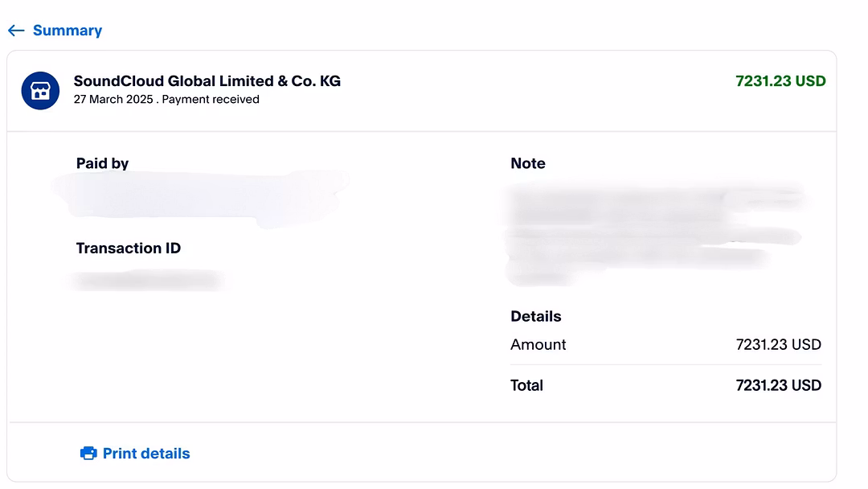Open the Print details link
The image size is (868, 489).
146,454
